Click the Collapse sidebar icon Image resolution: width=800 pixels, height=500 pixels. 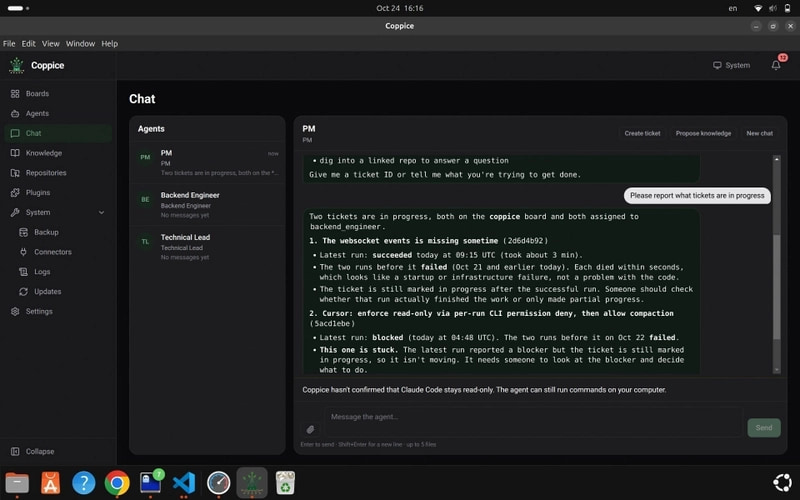15,452
